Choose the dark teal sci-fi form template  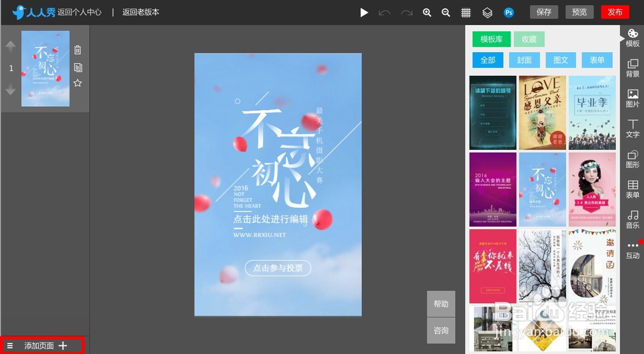[493, 113]
